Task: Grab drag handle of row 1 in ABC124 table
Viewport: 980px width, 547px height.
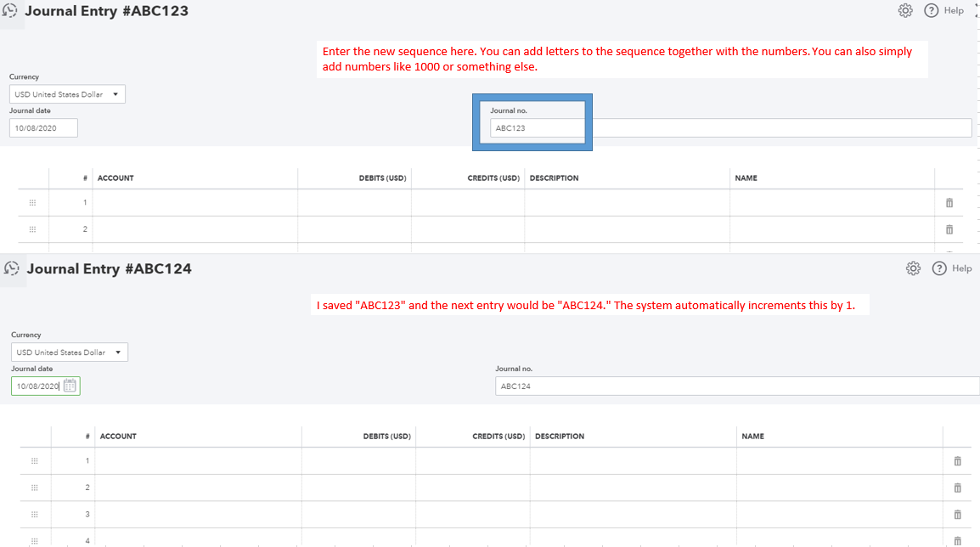Action: pyautogui.click(x=34, y=460)
